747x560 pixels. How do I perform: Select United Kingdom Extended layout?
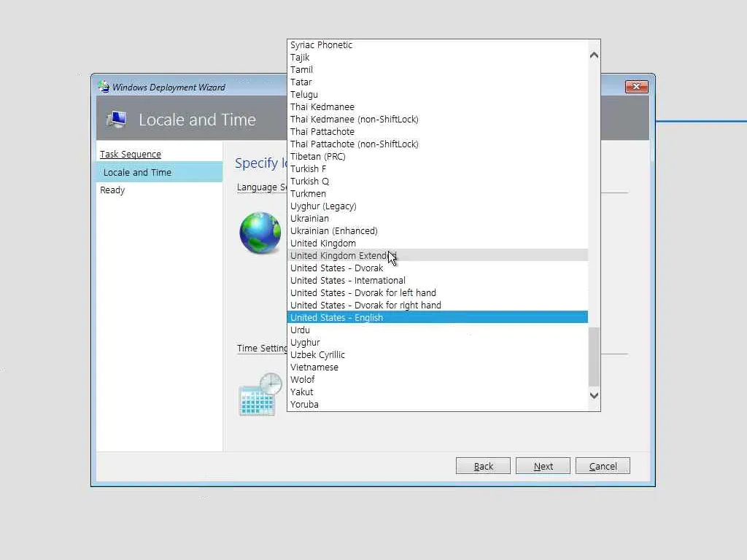[438, 255]
